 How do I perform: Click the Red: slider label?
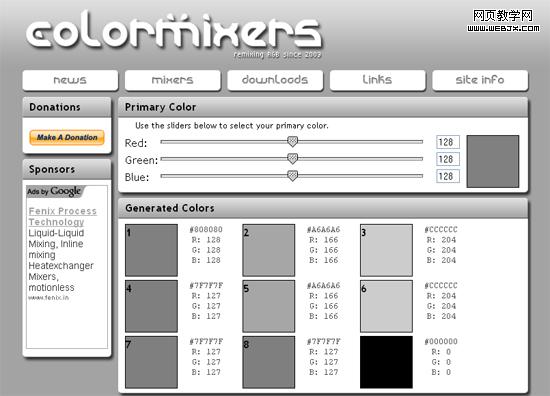(x=136, y=143)
